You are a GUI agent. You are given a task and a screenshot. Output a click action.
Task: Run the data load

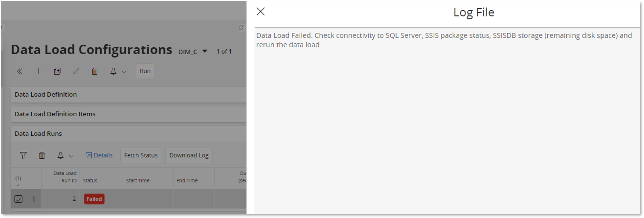pyautogui.click(x=145, y=71)
